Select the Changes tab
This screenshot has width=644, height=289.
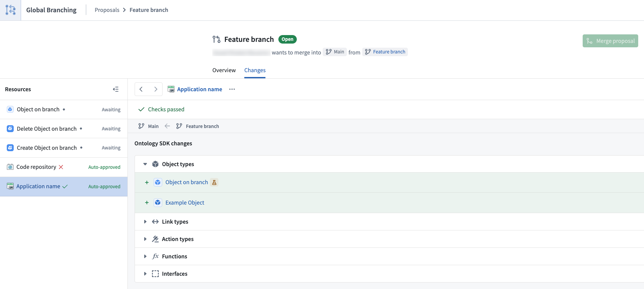tap(255, 70)
